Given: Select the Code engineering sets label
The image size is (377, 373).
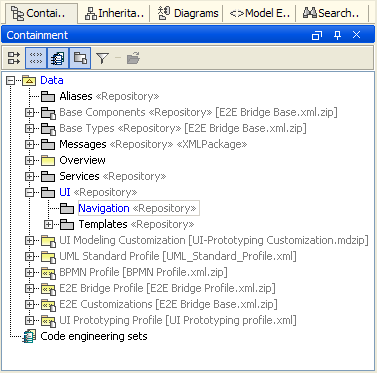Looking at the screenshot, I should pyautogui.click(x=94, y=336).
